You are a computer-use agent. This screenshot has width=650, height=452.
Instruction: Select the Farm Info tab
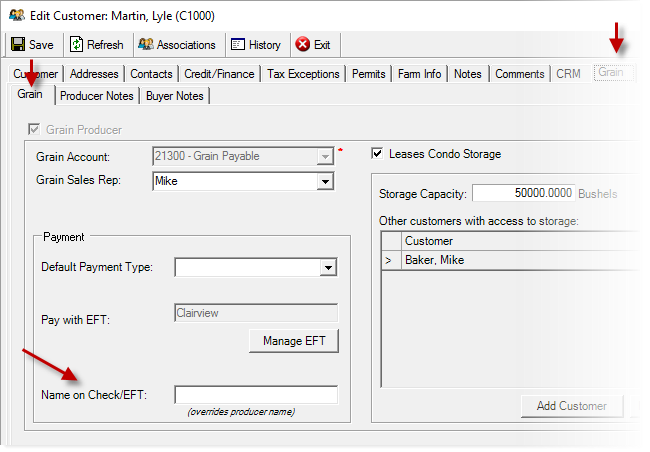click(x=419, y=74)
